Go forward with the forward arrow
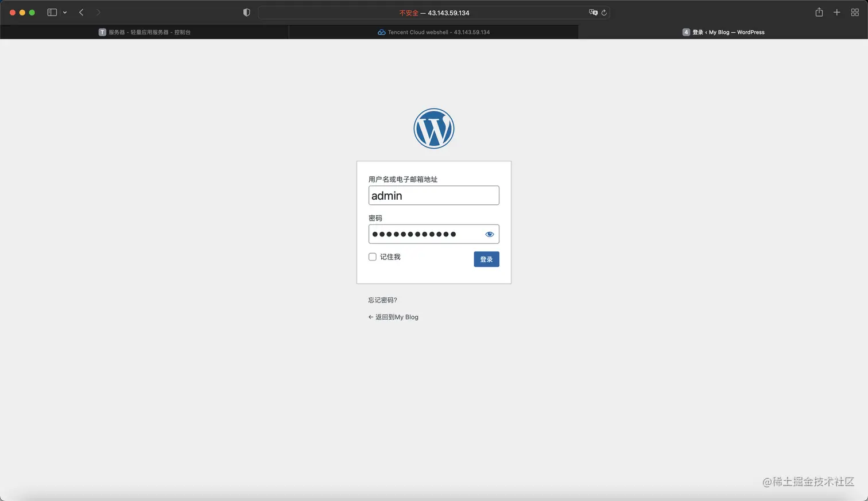Image resolution: width=868 pixels, height=501 pixels. [x=98, y=13]
